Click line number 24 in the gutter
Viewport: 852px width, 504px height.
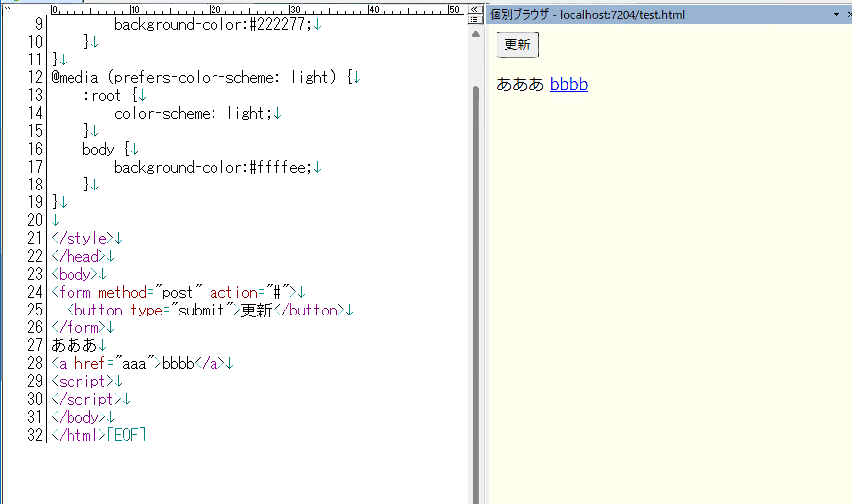(x=35, y=292)
